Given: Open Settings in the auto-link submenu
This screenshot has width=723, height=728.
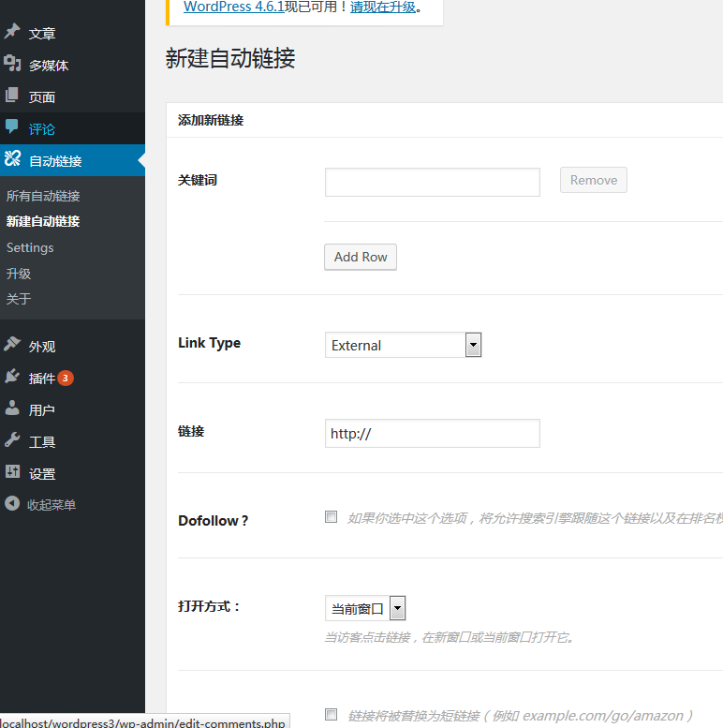Looking at the screenshot, I should pyautogui.click(x=30, y=247).
